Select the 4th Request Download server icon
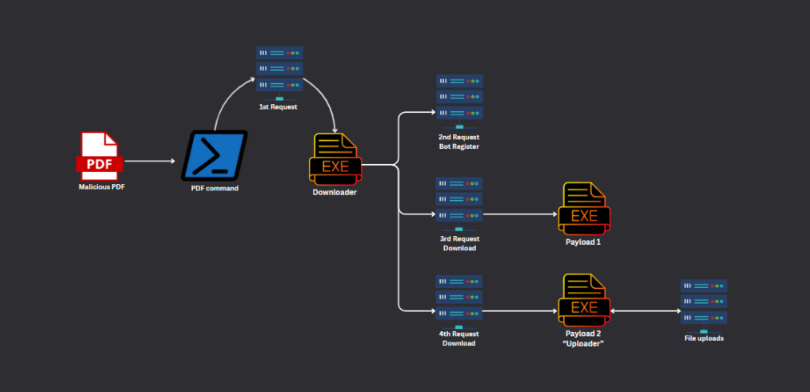The height and width of the screenshot is (392, 810). pyautogui.click(x=459, y=302)
